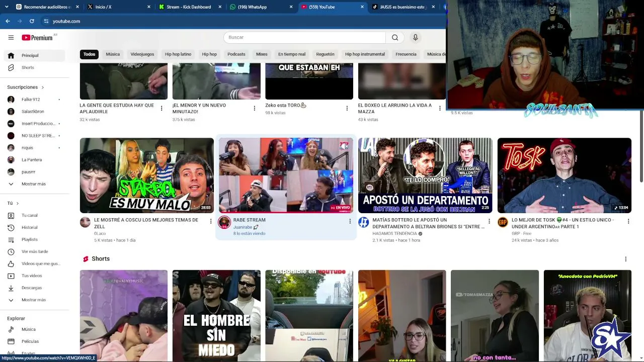Open Música under Explorar in sidebar
The width and height of the screenshot is (644, 362).
point(34,329)
